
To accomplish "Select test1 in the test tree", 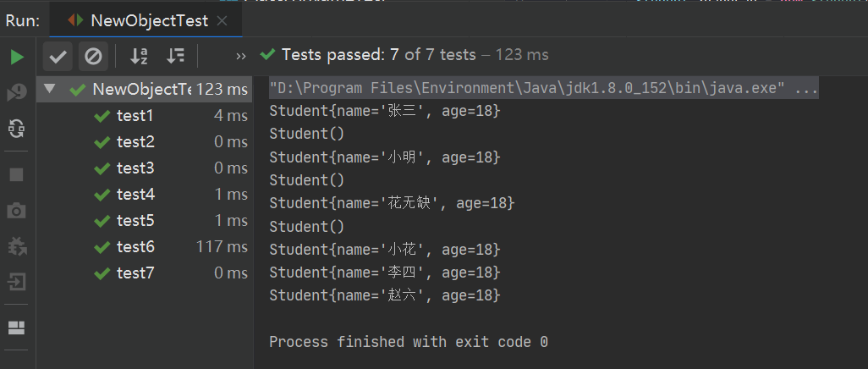I will 135,115.
